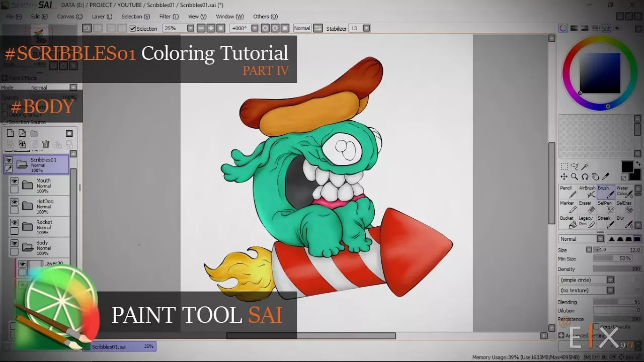Toggle the color wheel panel
This screenshot has height=362, width=644.
tap(563, 28)
